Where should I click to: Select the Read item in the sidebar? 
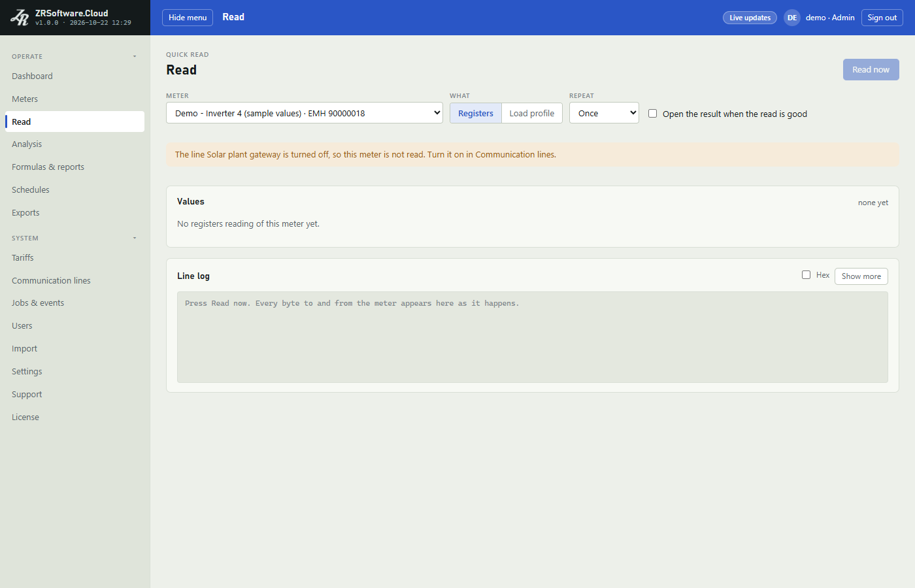pyautogui.click(x=75, y=122)
